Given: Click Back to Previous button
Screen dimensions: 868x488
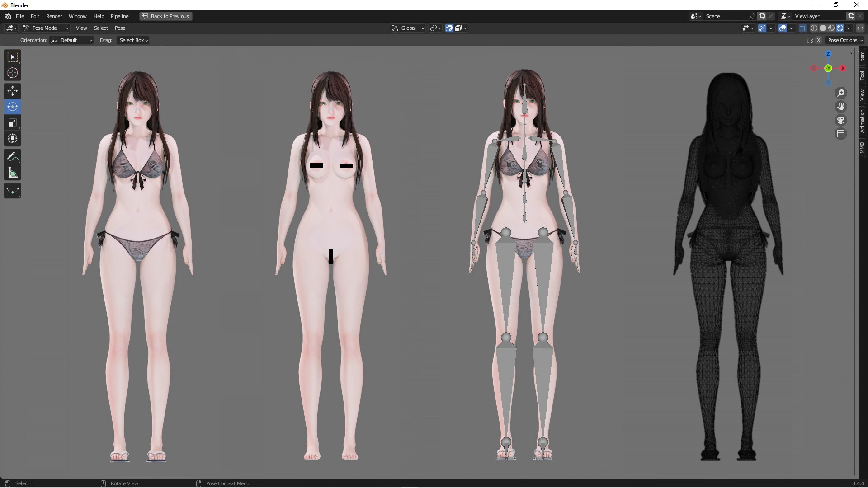Looking at the screenshot, I should coord(165,16).
